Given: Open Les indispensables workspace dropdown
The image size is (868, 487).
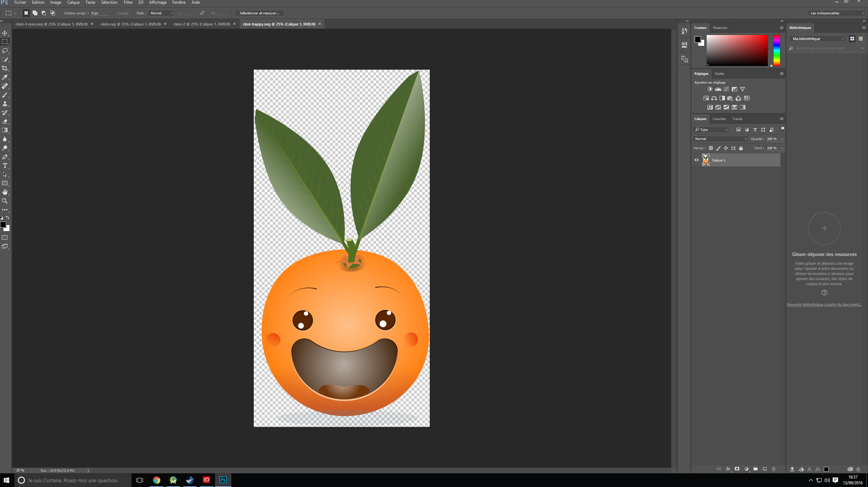Looking at the screenshot, I should (836, 13).
